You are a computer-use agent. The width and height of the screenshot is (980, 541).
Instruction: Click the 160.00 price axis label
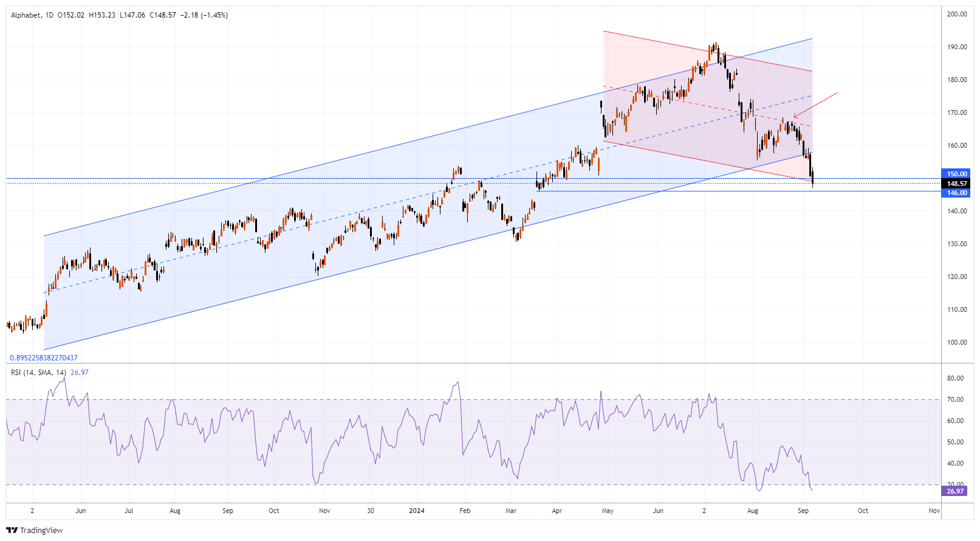tap(958, 145)
